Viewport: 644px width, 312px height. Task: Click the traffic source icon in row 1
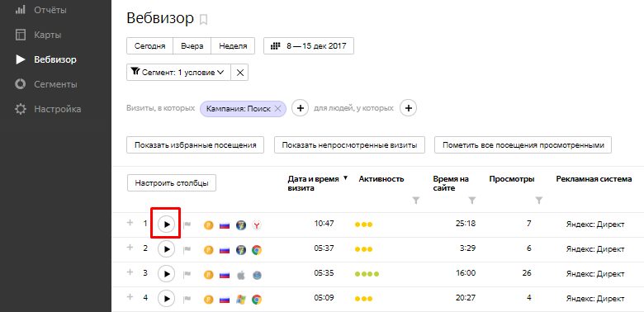[x=209, y=225]
